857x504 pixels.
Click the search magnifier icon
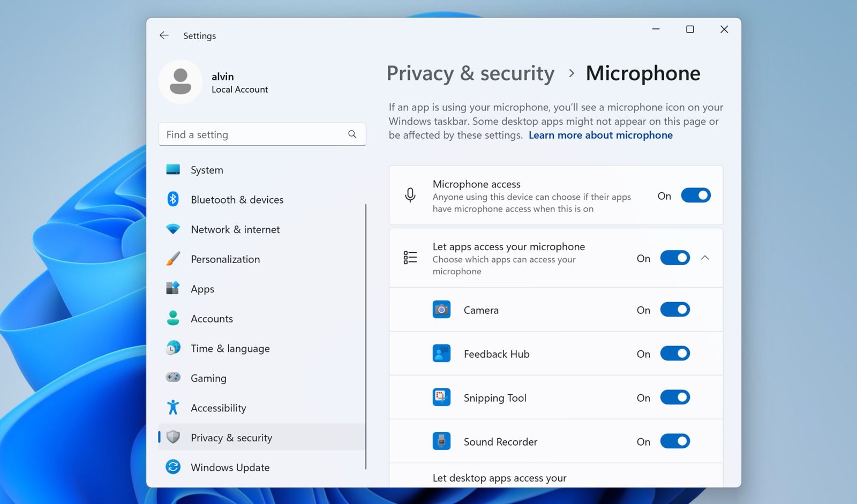352,134
